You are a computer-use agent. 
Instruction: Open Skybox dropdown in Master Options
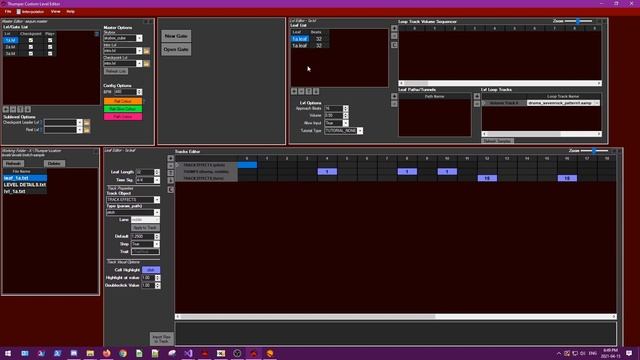(x=139, y=38)
